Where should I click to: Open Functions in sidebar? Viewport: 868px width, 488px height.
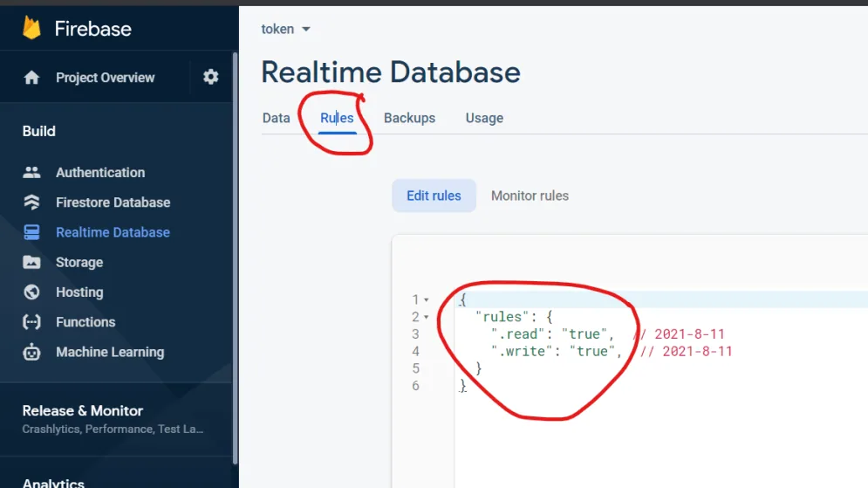(x=85, y=322)
